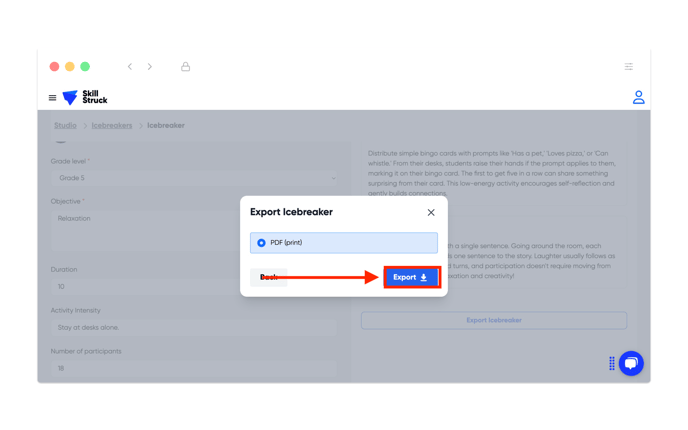Open the user profile icon

[x=638, y=97]
